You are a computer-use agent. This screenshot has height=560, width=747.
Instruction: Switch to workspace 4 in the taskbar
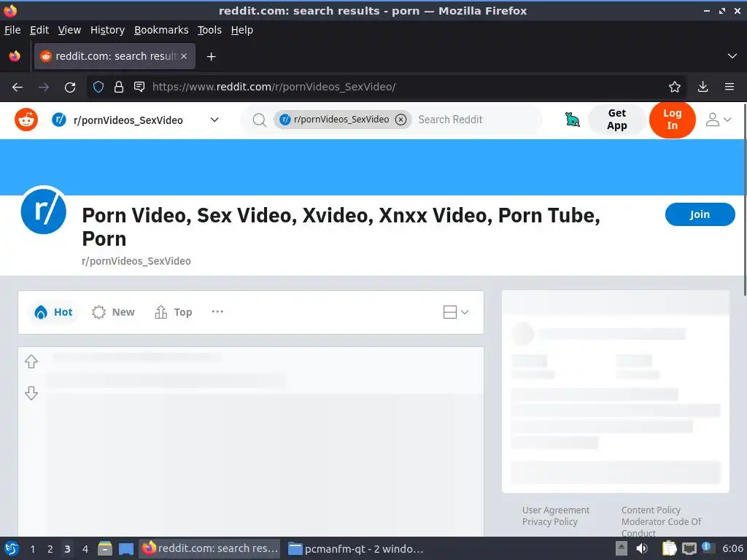tap(85, 549)
